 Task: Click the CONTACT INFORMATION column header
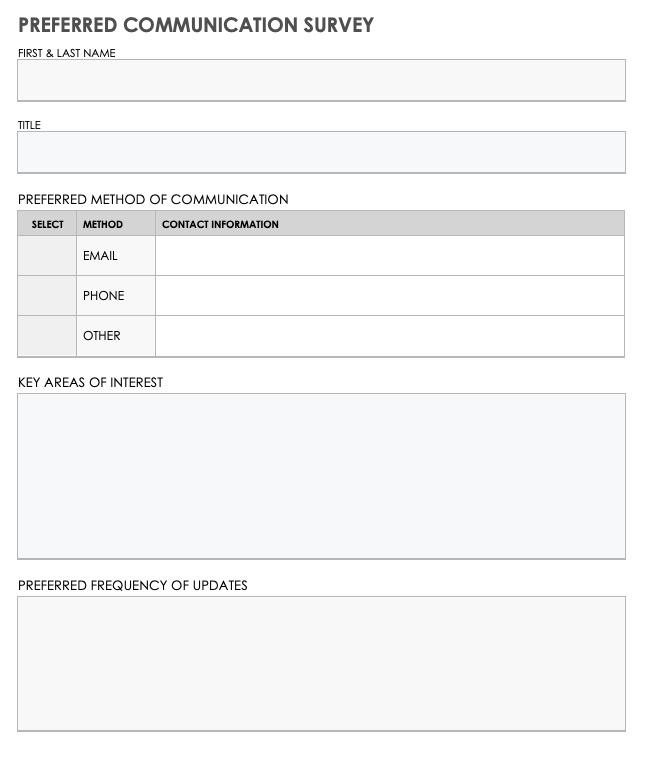220,224
